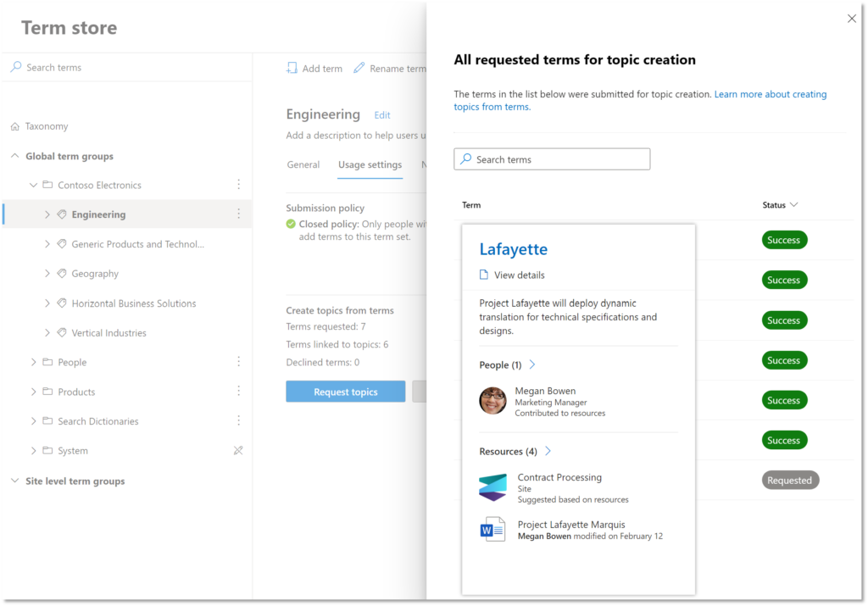Click the Add term icon
Screen dimensions: 868x606
tap(292, 68)
